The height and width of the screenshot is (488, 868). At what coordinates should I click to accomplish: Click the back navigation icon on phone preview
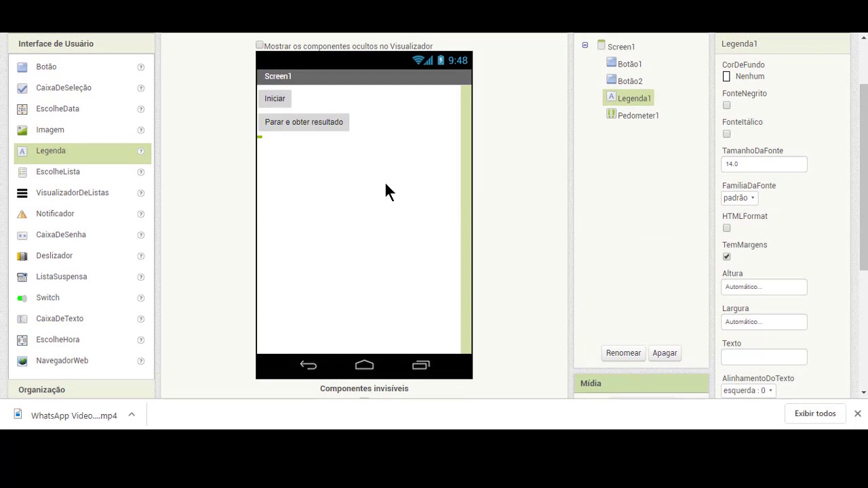pyautogui.click(x=309, y=365)
